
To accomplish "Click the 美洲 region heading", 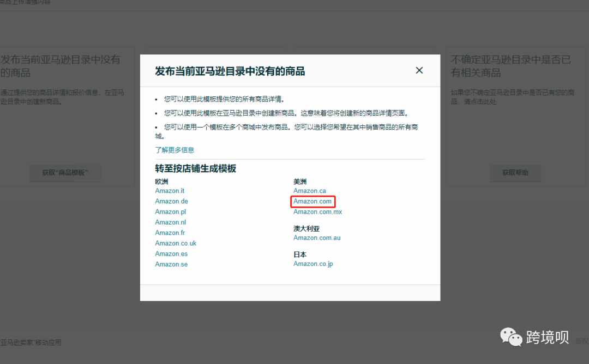I will pos(300,181).
